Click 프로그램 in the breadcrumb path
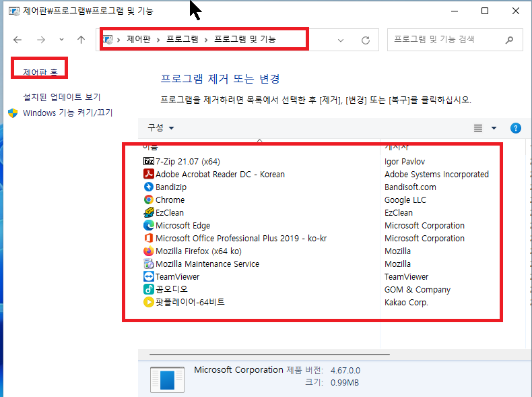 (182, 39)
